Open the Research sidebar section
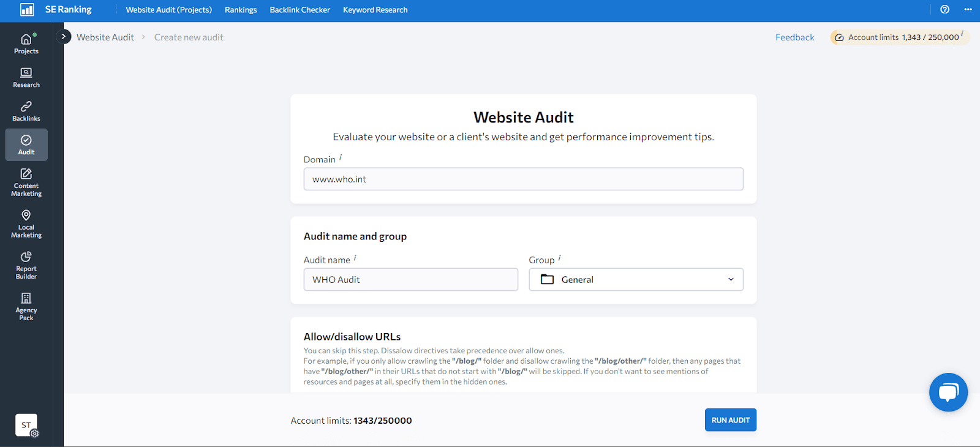Screen dimensions: 980x447 [26, 78]
